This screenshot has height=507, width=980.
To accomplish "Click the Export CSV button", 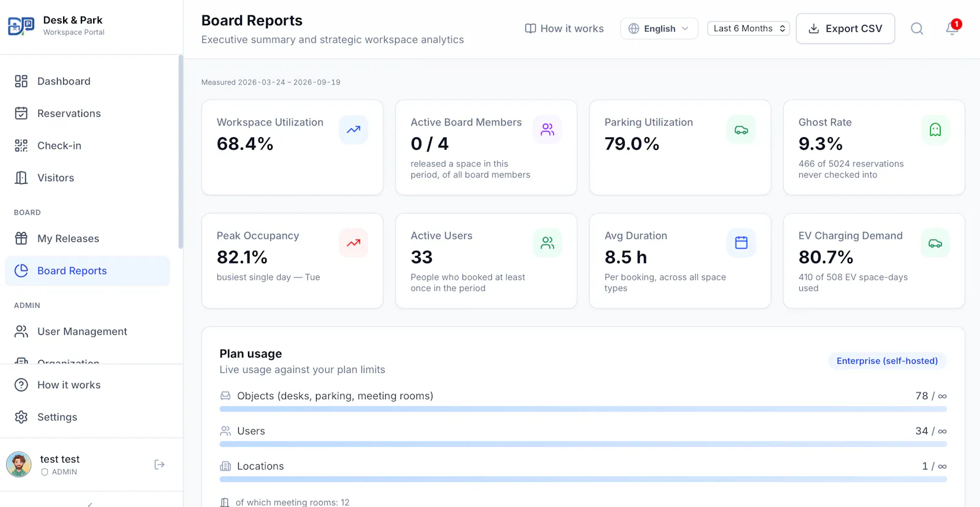I will point(845,29).
